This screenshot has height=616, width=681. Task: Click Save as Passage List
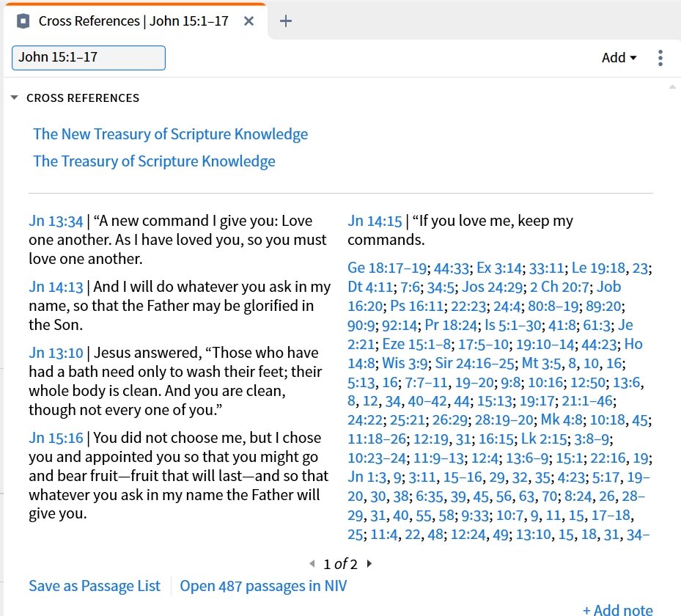pyautogui.click(x=95, y=586)
